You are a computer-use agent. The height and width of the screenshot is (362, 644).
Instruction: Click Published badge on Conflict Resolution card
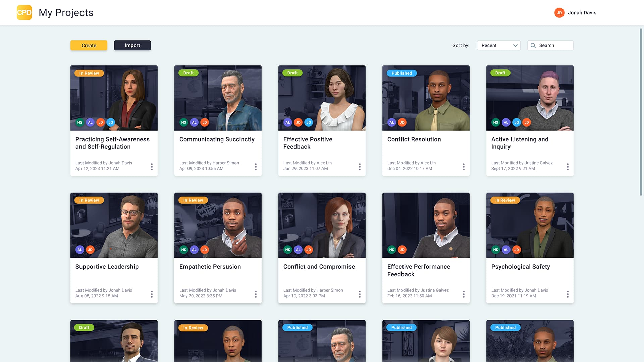click(402, 73)
